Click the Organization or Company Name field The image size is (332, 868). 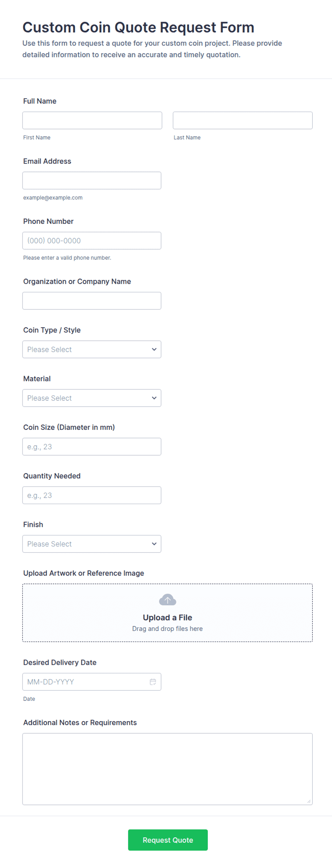[x=92, y=301]
